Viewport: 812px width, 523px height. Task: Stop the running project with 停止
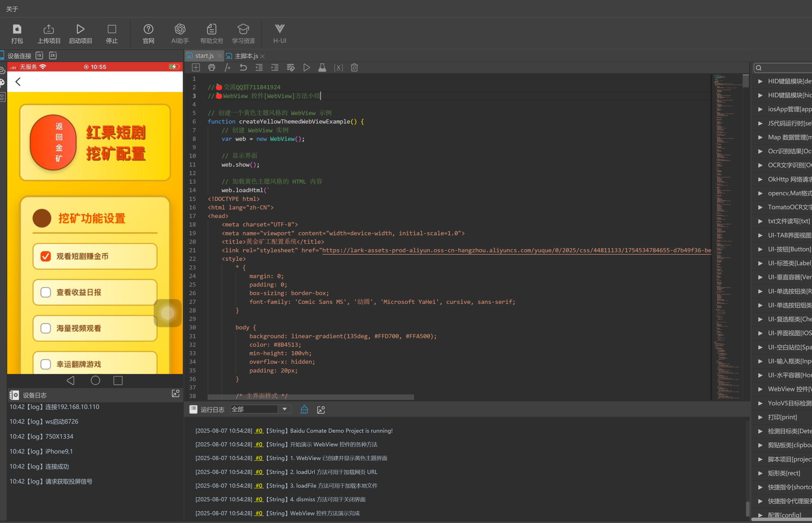pyautogui.click(x=112, y=34)
